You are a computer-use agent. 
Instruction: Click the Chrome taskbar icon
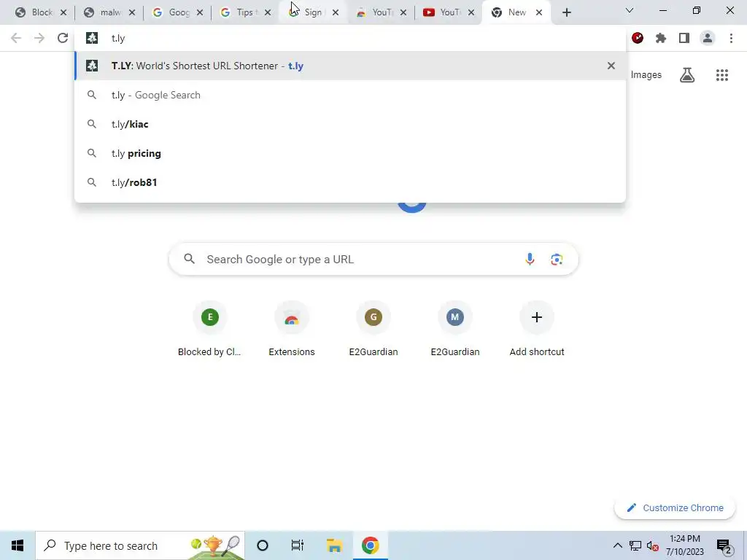370,545
